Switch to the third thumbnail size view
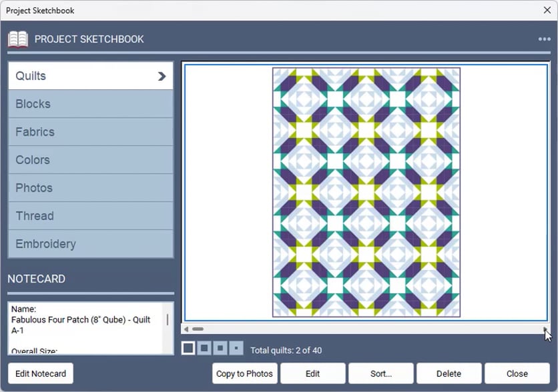The height and width of the screenshot is (392, 558). click(x=220, y=348)
